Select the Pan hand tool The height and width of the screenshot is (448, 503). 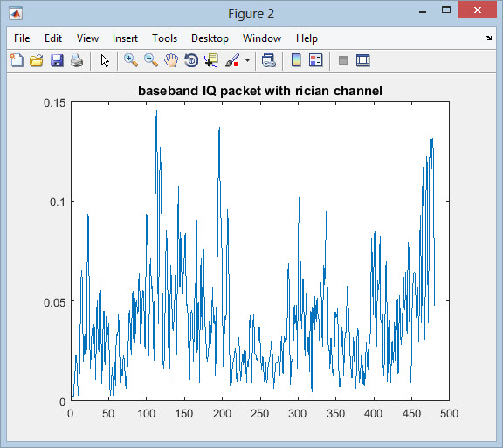pyautogui.click(x=171, y=60)
